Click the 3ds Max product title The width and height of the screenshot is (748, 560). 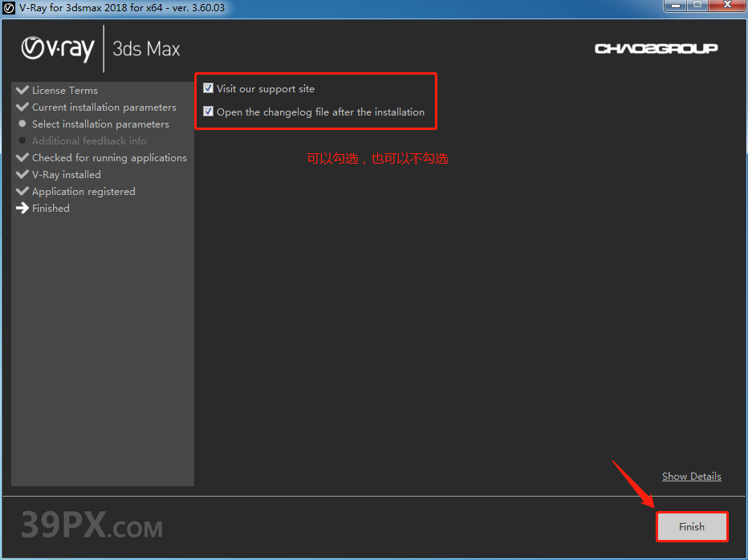146,48
